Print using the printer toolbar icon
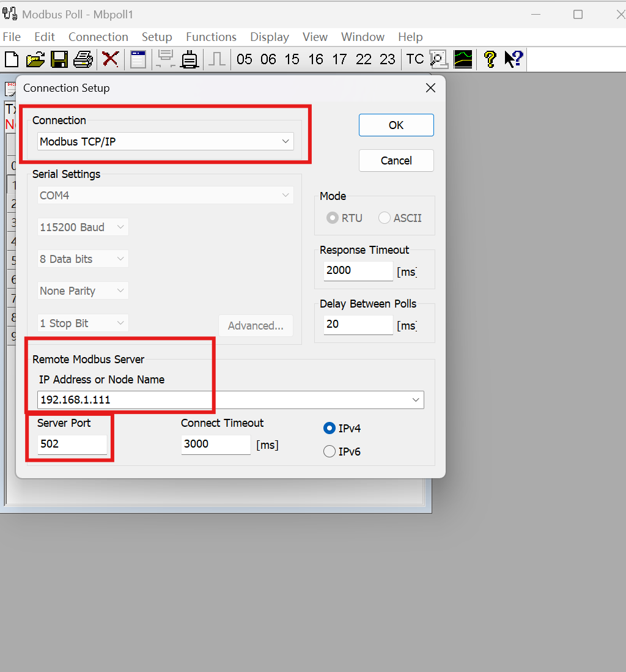The image size is (626, 672). 83,59
